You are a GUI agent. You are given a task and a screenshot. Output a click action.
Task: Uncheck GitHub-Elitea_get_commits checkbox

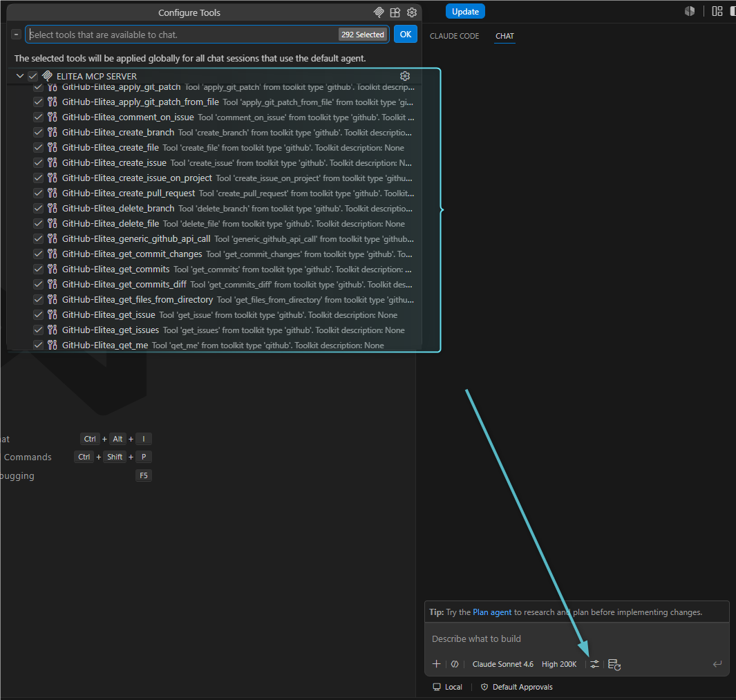click(39, 269)
